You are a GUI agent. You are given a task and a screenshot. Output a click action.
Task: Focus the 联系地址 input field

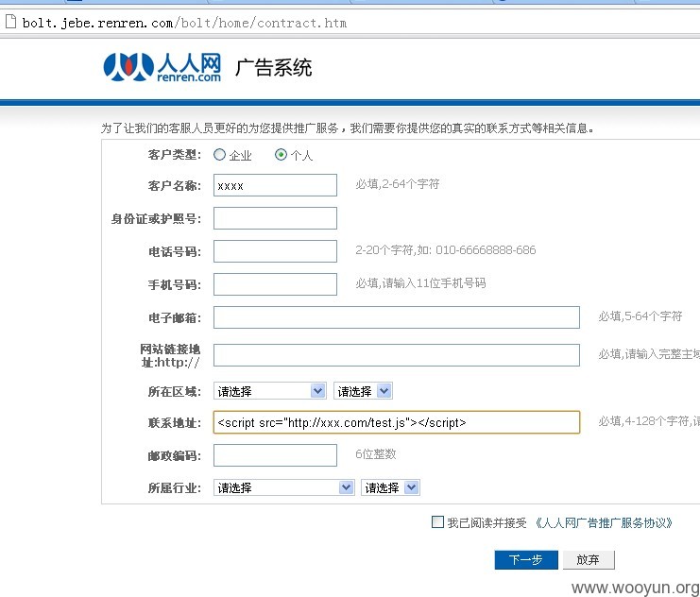397,422
